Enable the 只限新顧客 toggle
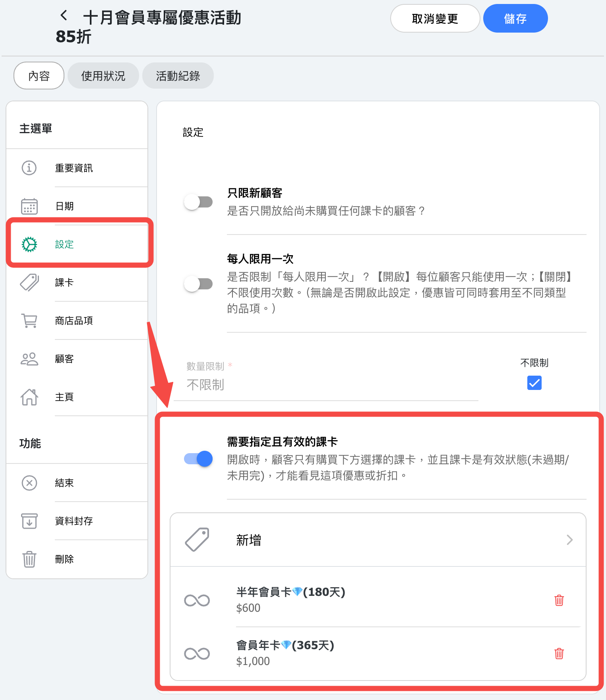The image size is (606, 700). click(x=198, y=202)
